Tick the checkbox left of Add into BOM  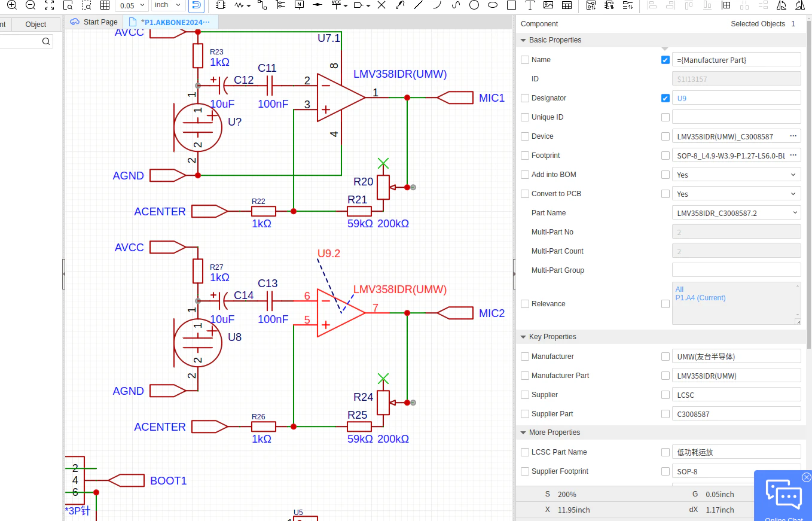click(x=525, y=175)
